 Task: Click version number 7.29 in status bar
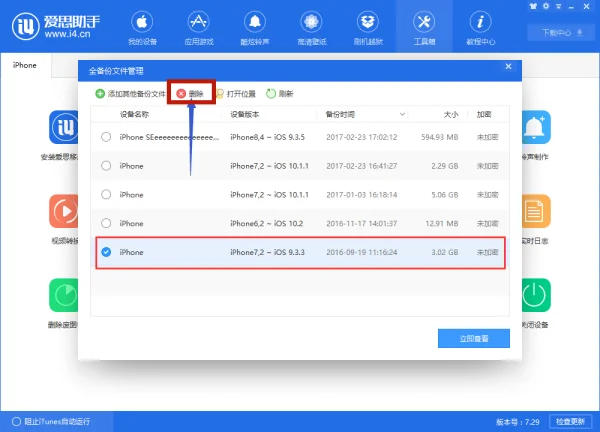(x=532, y=422)
